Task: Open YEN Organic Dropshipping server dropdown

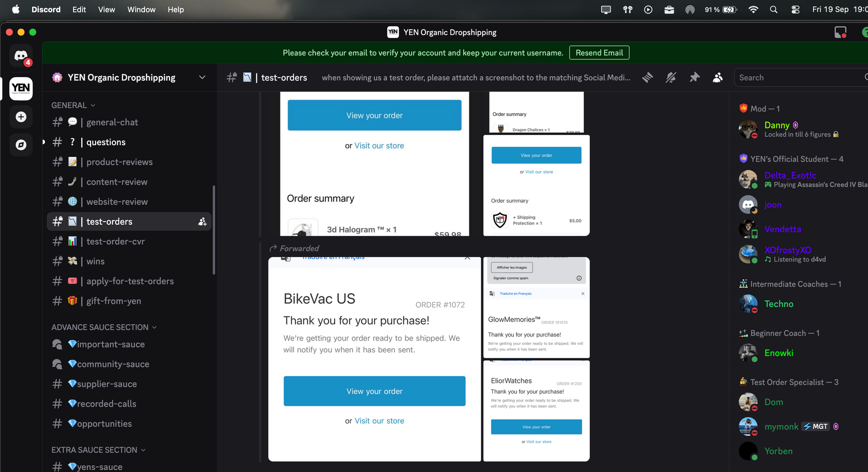Action: 202,78
